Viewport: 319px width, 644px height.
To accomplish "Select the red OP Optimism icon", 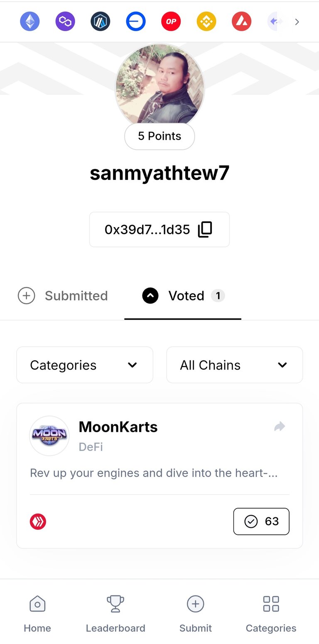I will 171,22.
